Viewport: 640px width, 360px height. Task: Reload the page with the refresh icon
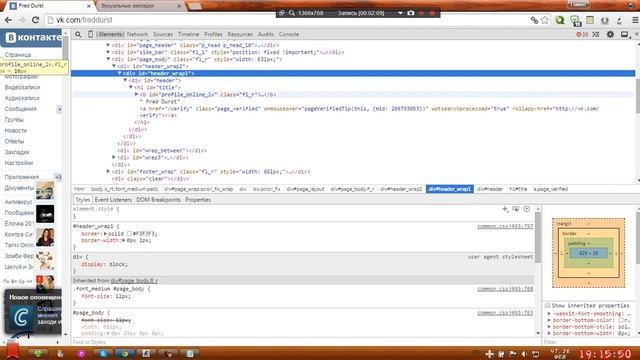pos(36,20)
